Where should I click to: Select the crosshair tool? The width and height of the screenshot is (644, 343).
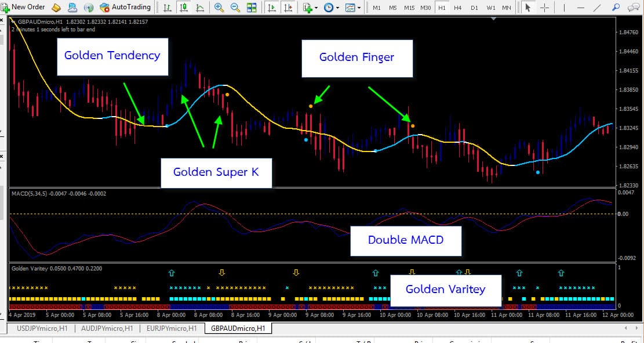(545, 8)
